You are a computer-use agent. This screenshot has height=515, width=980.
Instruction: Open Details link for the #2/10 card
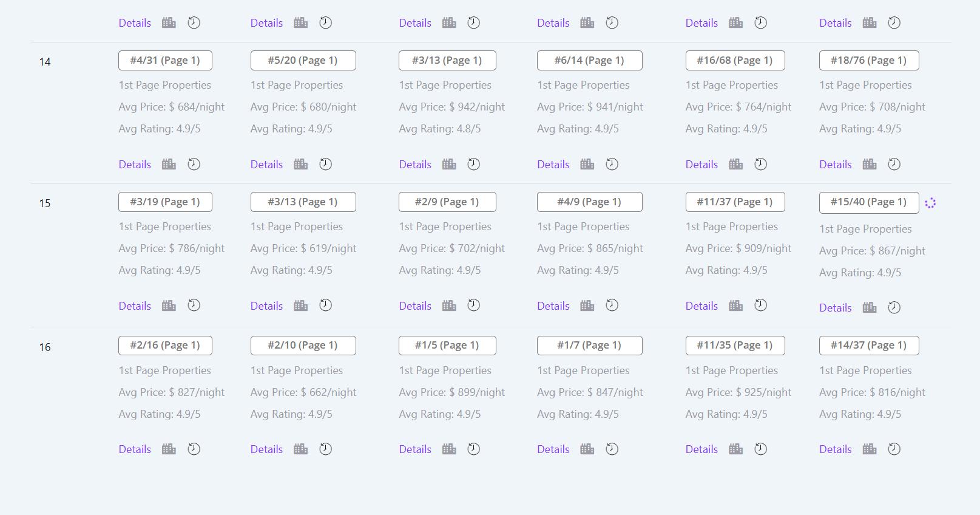pyautogui.click(x=267, y=449)
